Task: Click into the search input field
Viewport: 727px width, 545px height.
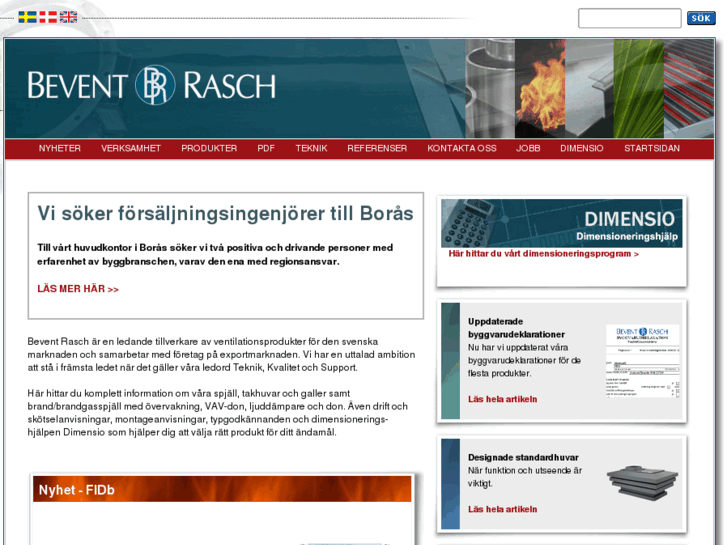Action: click(x=629, y=18)
